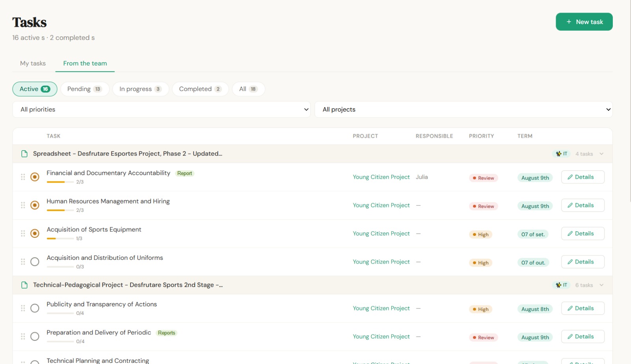Screen dimensions: 631x364
Task: Click the Reports tag on Preparation and Delivery task
Action: [x=166, y=333]
